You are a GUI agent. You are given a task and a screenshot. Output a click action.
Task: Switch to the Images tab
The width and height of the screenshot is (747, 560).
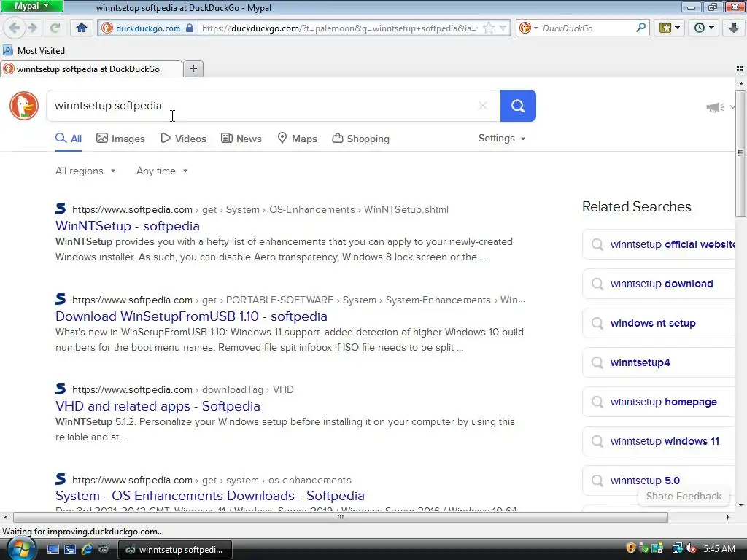click(120, 139)
